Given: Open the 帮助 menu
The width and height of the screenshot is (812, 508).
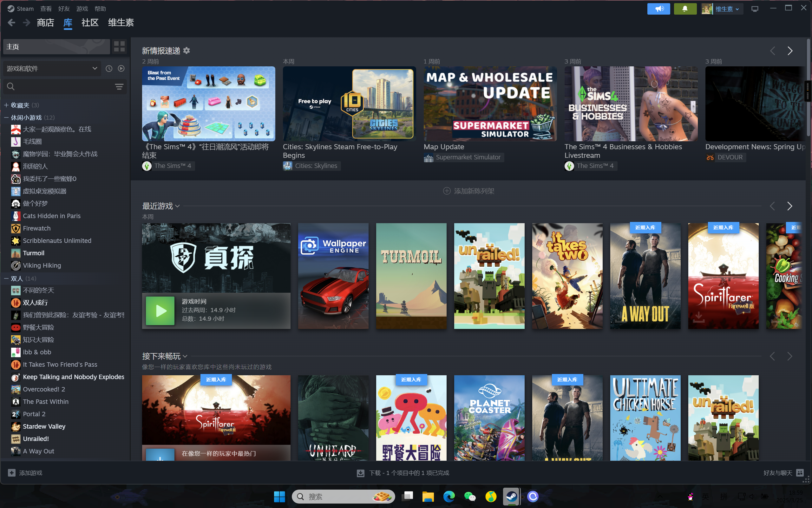Looking at the screenshot, I should click(x=100, y=9).
